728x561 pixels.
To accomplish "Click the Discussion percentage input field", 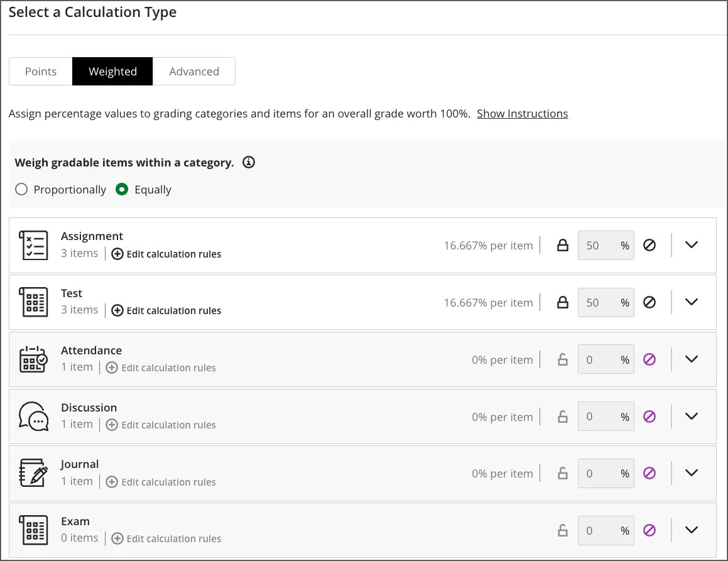I will (605, 416).
